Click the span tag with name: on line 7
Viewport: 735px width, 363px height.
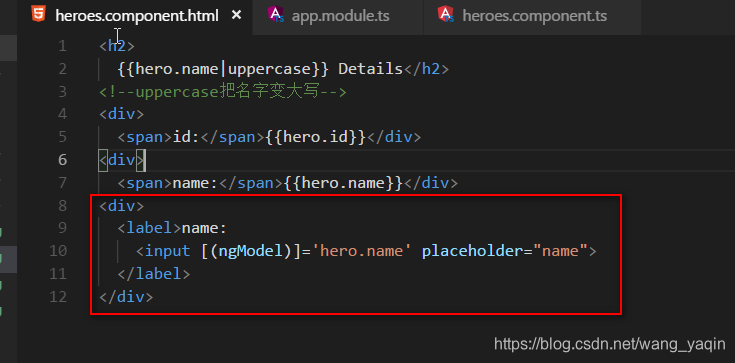pyautogui.click(x=201, y=183)
